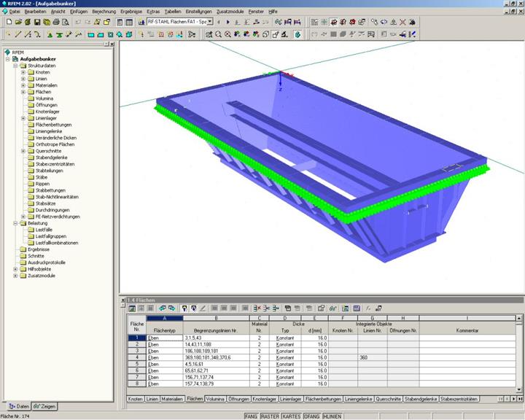Screen dimensions: 525x420
Task: Open the Zusatzmodule menu
Action: point(230,12)
